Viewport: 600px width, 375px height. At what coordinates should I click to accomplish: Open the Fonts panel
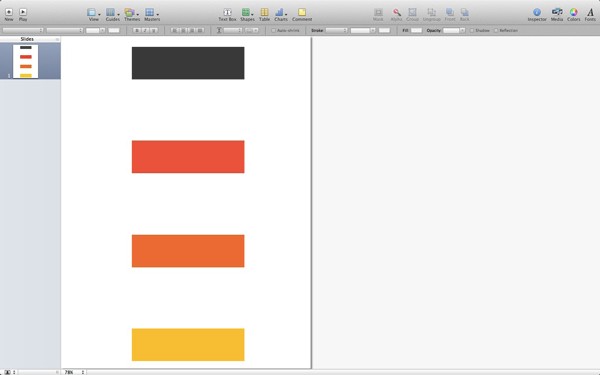tap(590, 15)
